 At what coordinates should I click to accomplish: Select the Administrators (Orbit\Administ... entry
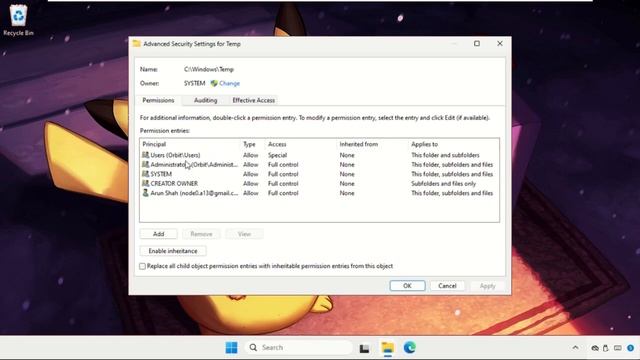[x=319, y=164]
